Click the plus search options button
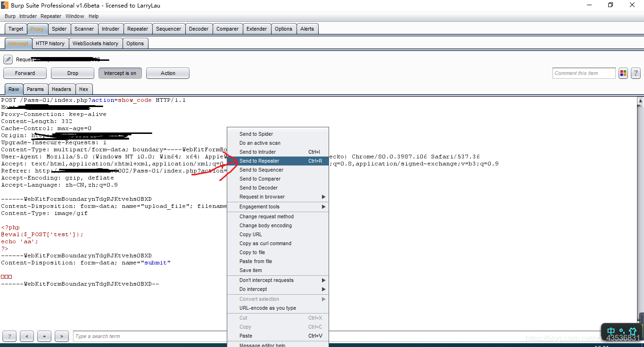The height and width of the screenshot is (347, 644). pos(44,336)
